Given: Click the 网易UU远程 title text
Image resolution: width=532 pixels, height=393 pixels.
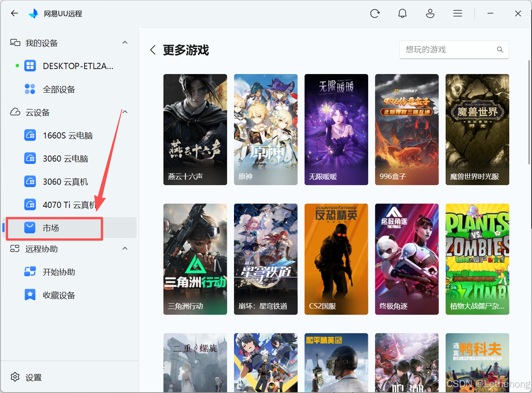Looking at the screenshot, I should 63,14.
